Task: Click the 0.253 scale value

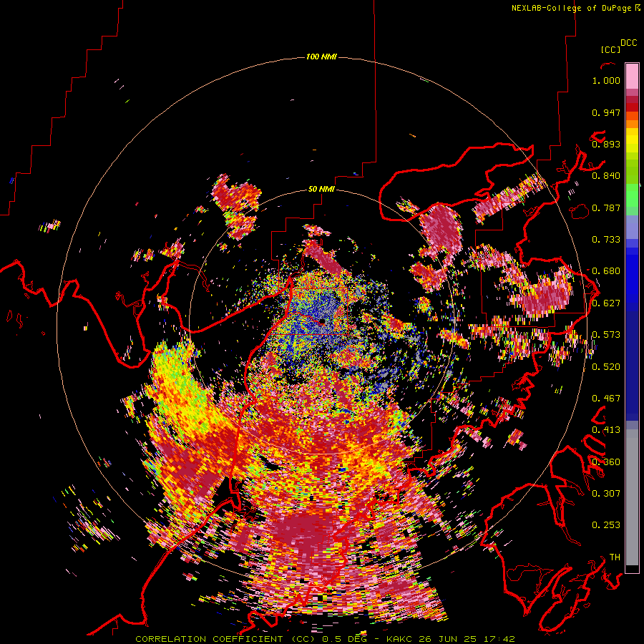Action: tap(606, 525)
